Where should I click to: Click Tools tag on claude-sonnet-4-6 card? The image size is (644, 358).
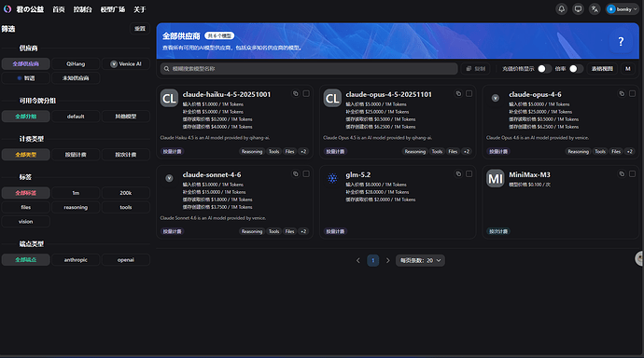(274, 231)
